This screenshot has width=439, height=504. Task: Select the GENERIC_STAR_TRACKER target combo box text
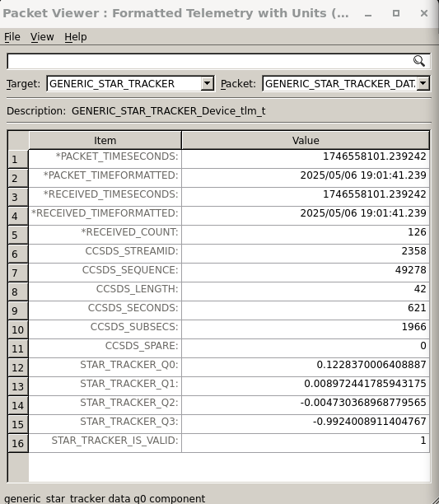tap(112, 83)
